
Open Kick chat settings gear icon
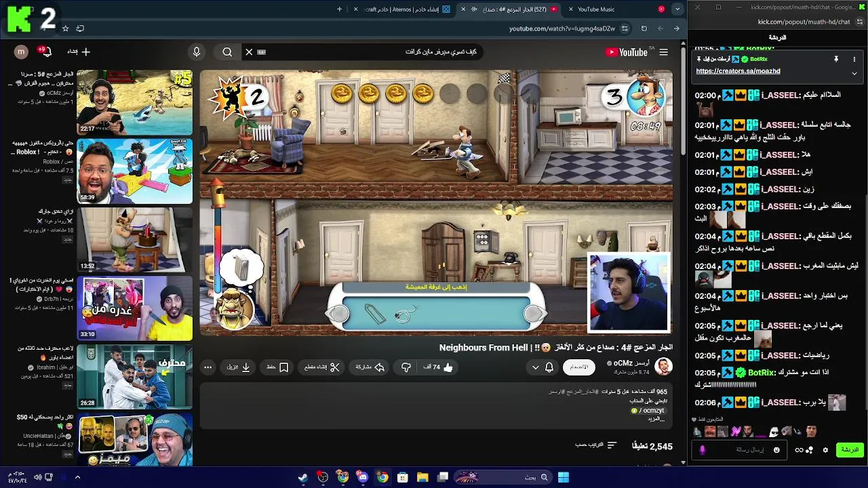825,450
